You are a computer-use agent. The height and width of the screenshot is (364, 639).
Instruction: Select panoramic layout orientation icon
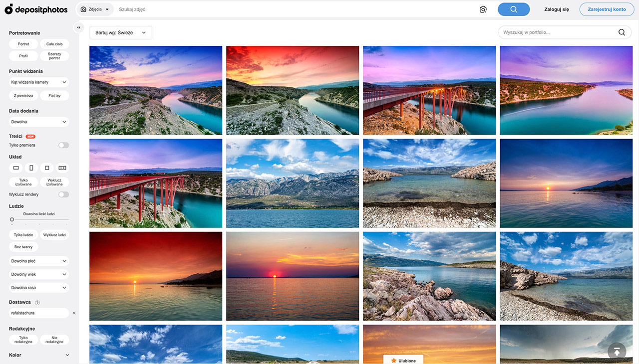point(62,168)
